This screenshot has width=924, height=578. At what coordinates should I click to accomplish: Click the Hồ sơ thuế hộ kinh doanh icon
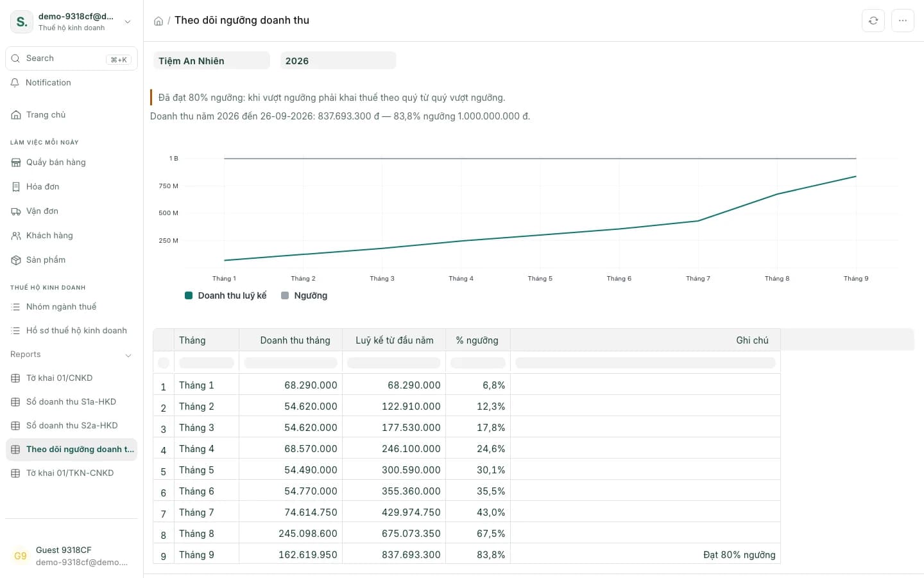(16, 331)
